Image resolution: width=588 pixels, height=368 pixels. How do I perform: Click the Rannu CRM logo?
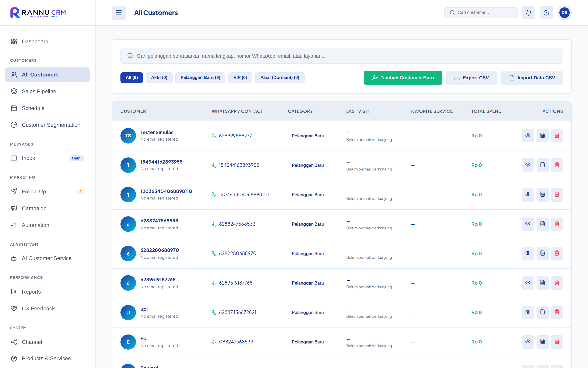click(38, 13)
